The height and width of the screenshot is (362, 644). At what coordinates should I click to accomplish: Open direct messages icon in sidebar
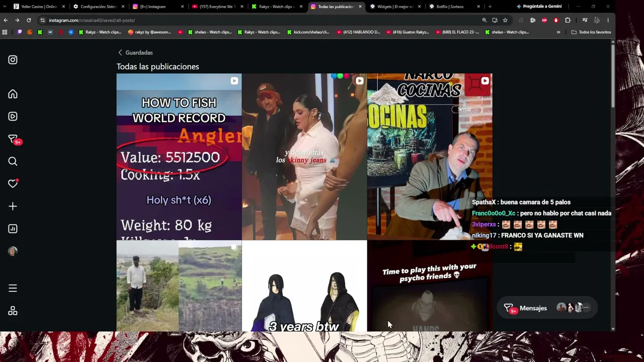(x=14, y=139)
